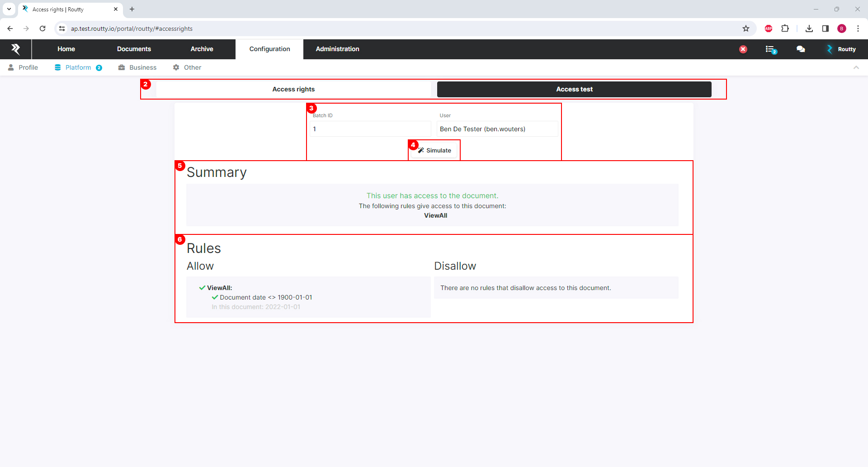Toggle the browser side panel icon

pyautogui.click(x=826, y=29)
